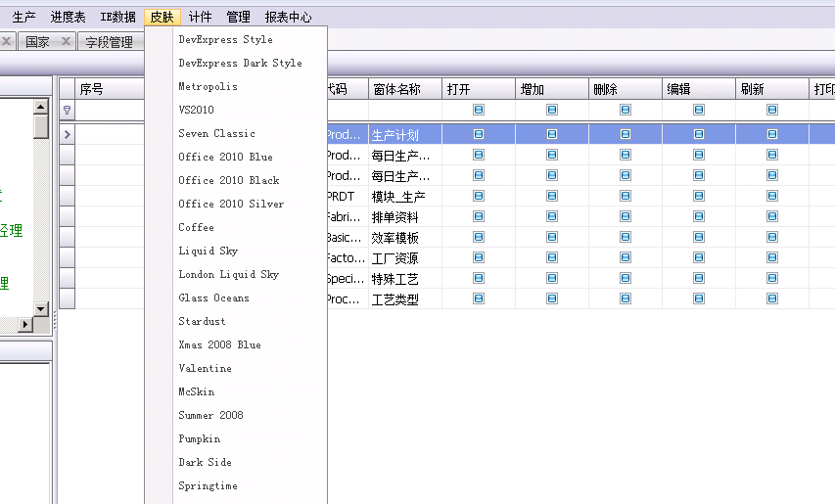The width and height of the screenshot is (835, 504).
Task: Click the filter row funnel icon
Action: [x=68, y=111]
